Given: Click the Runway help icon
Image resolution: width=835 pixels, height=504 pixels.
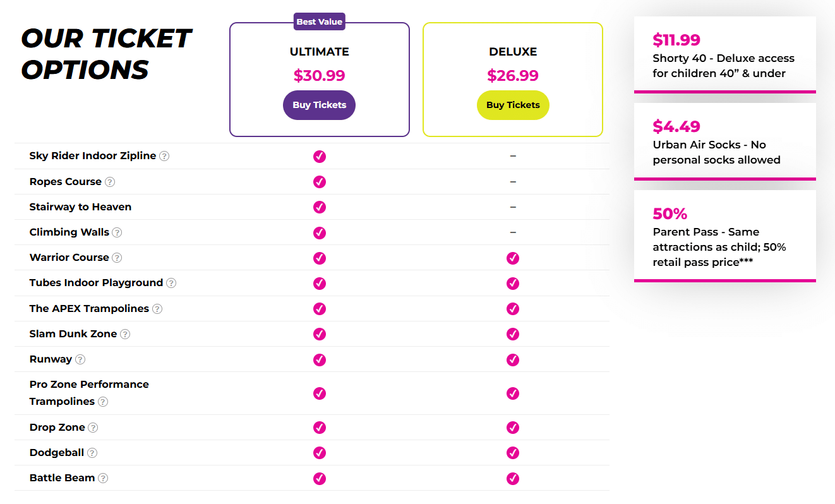Looking at the screenshot, I should (x=80, y=359).
